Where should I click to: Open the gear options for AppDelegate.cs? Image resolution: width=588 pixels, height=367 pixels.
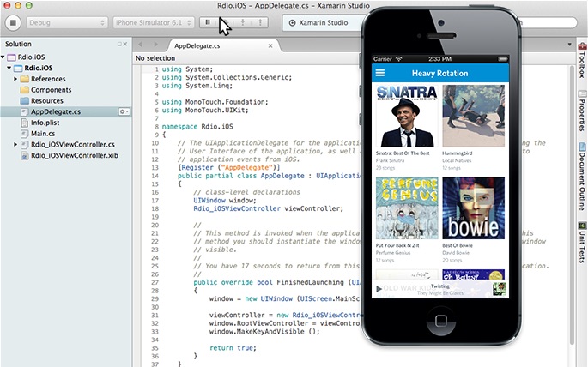124,111
